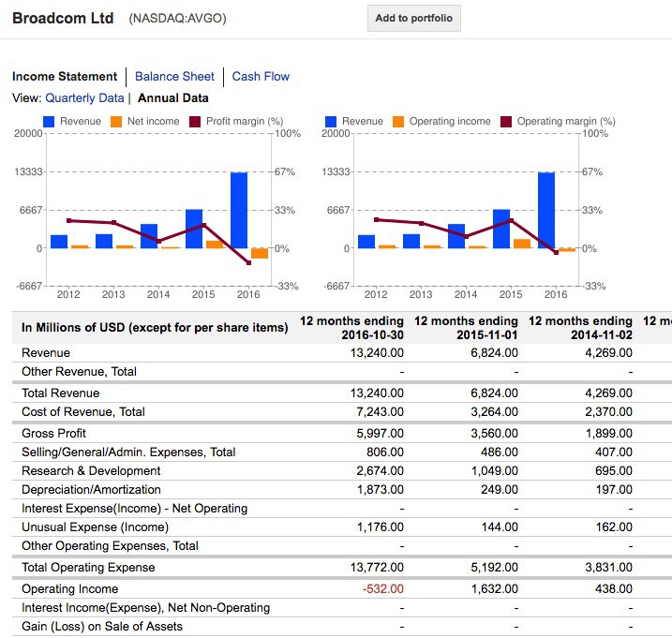Viewport: 672px width, 638px height.
Task: Click the maroon Operating margin legend swatch
Action: click(x=506, y=122)
